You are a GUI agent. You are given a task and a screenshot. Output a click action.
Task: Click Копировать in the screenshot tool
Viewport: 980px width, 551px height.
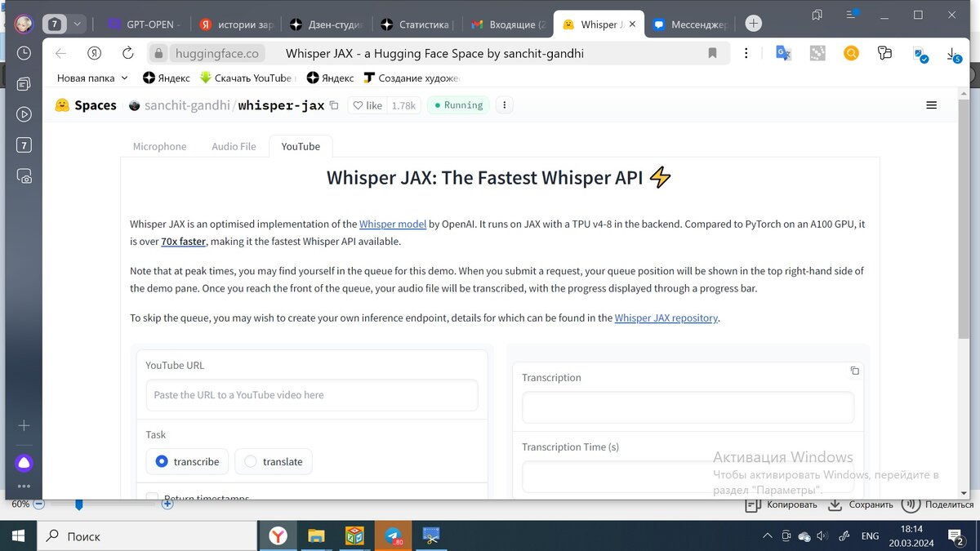coord(782,504)
